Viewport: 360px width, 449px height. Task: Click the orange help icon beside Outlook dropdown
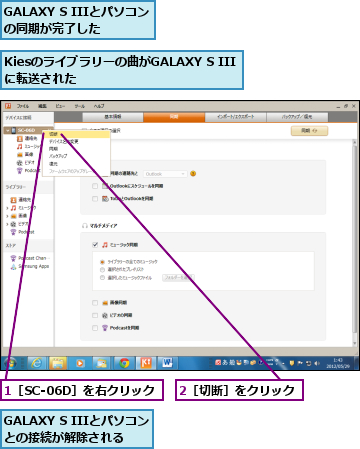[x=193, y=174]
